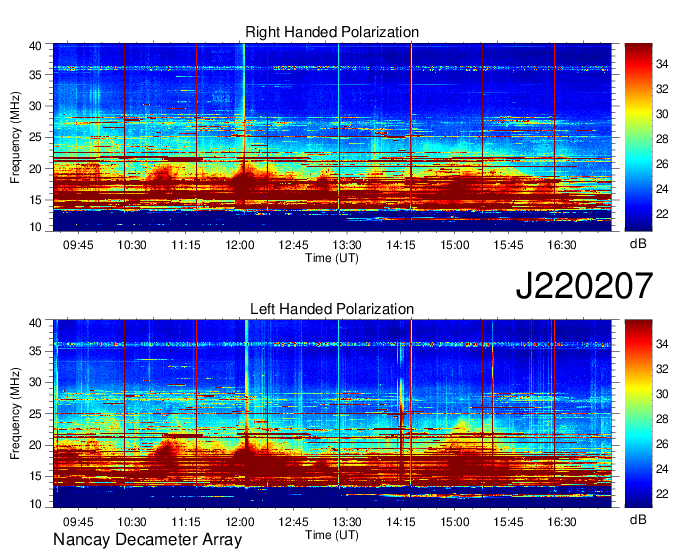Click 30 MHz tick on right-handed plot
Screen dimensions: 680x552
click(36, 106)
